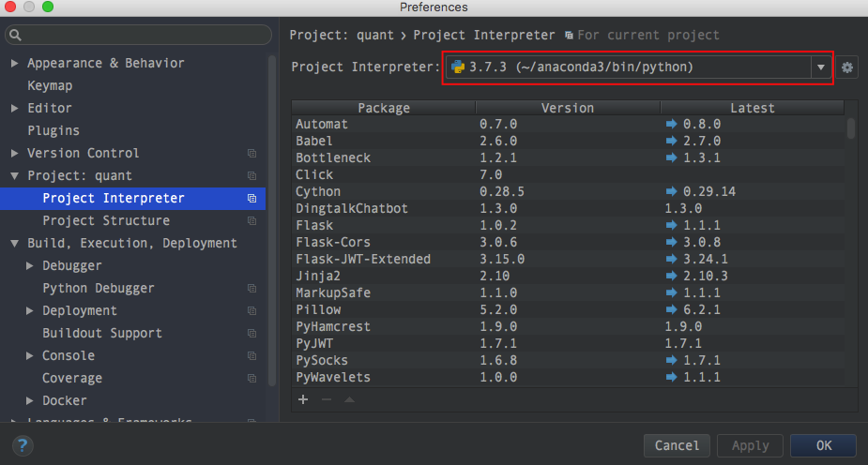Click the copy icon beside Python Debugger

pyautogui.click(x=251, y=289)
